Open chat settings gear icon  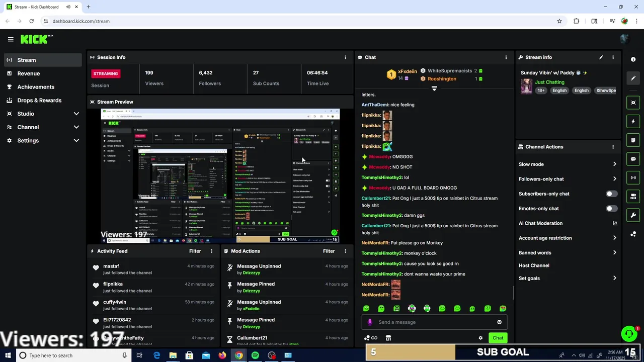point(480,338)
